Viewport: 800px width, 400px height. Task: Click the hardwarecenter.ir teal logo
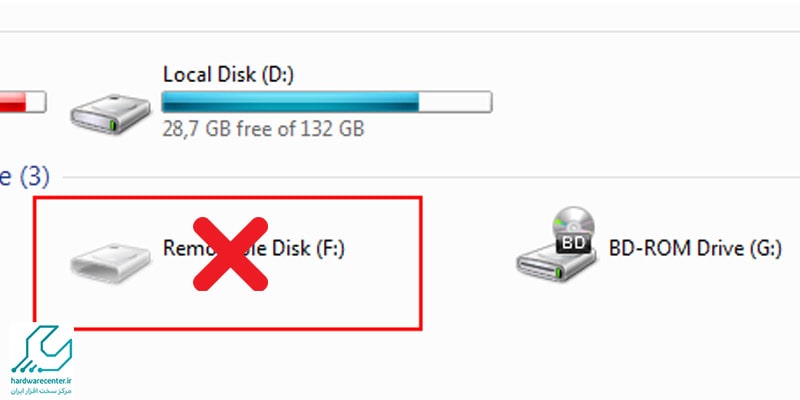click(41, 348)
